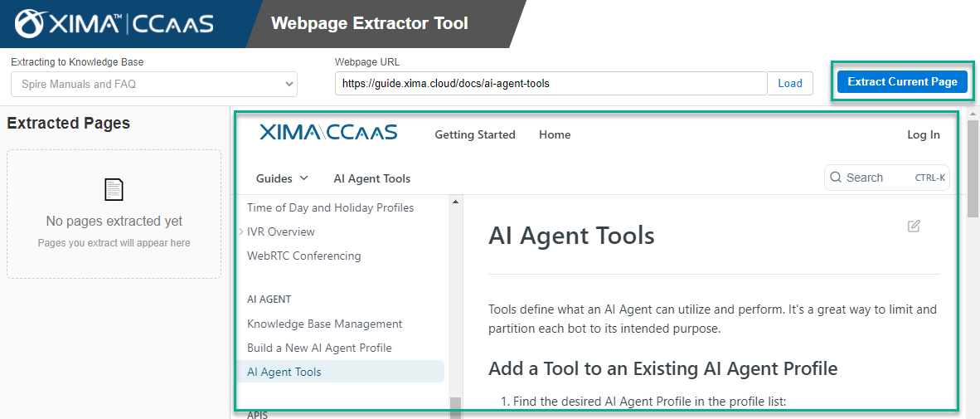The width and height of the screenshot is (980, 419).
Task: Click the edit page pencil icon
Action: click(x=914, y=227)
